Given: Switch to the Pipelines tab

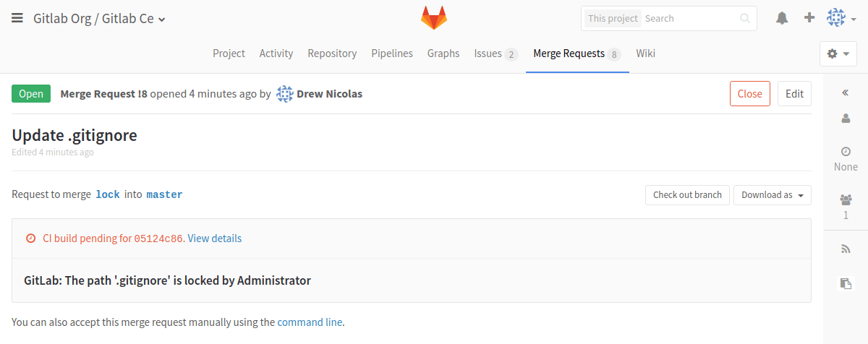Looking at the screenshot, I should coord(392,53).
